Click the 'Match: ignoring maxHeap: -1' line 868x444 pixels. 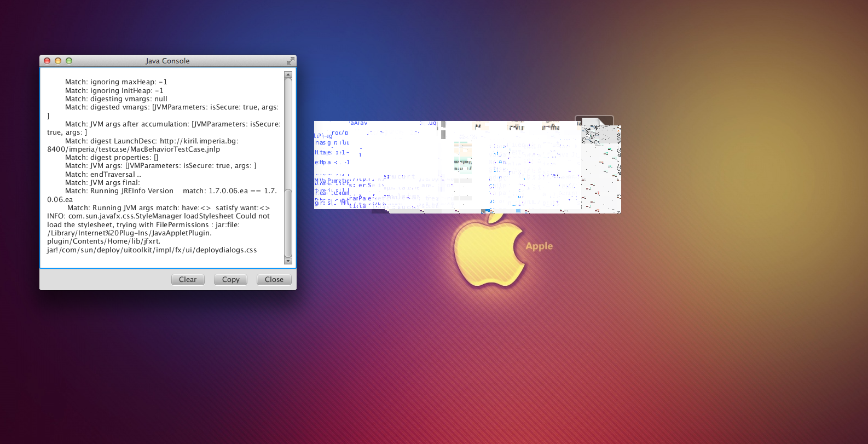click(116, 82)
